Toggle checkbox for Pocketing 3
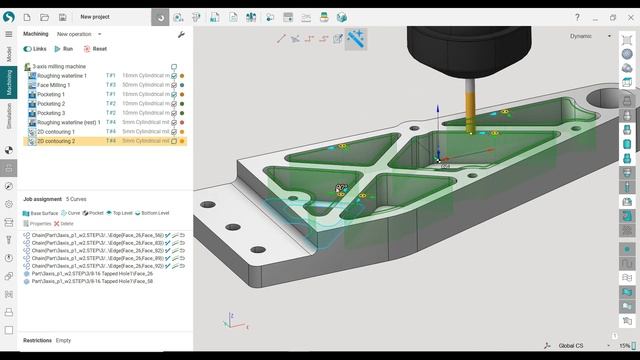The image size is (640, 360). (x=174, y=113)
